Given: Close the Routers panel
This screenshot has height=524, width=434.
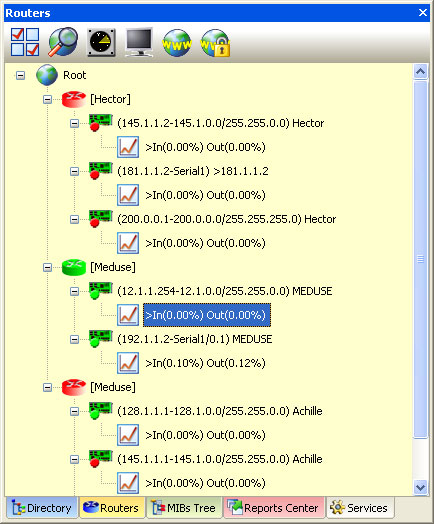Looking at the screenshot, I should (x=423, y=13).
